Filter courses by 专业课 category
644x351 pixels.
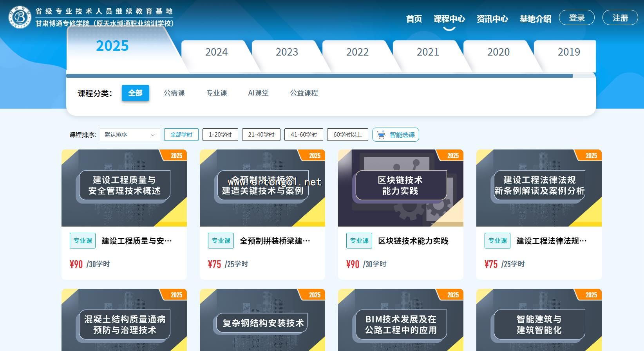pyautogui.click(x=216, y=93)
